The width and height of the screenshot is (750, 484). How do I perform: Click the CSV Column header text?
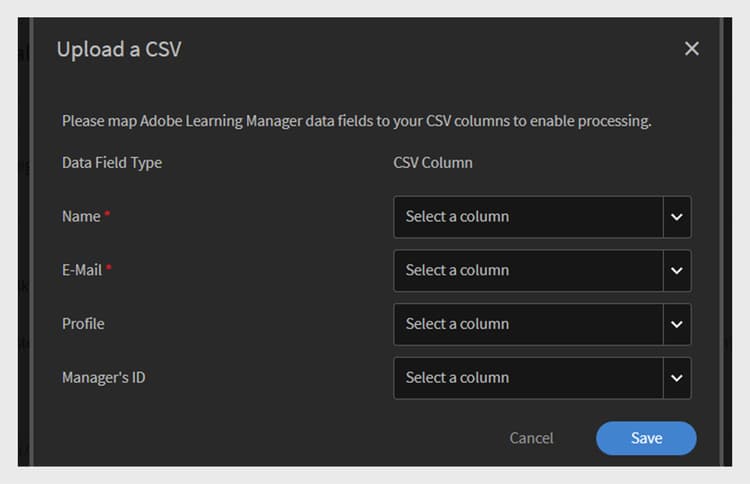(x=433, y=163)
